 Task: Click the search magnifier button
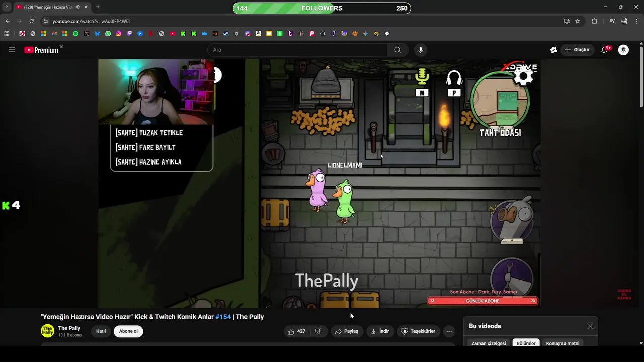(397, 50)
